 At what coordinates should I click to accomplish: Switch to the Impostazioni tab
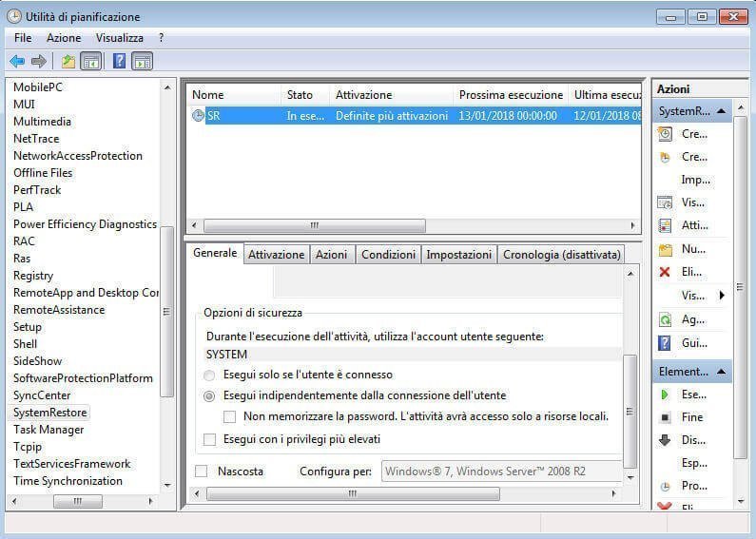tap(458, 254)
